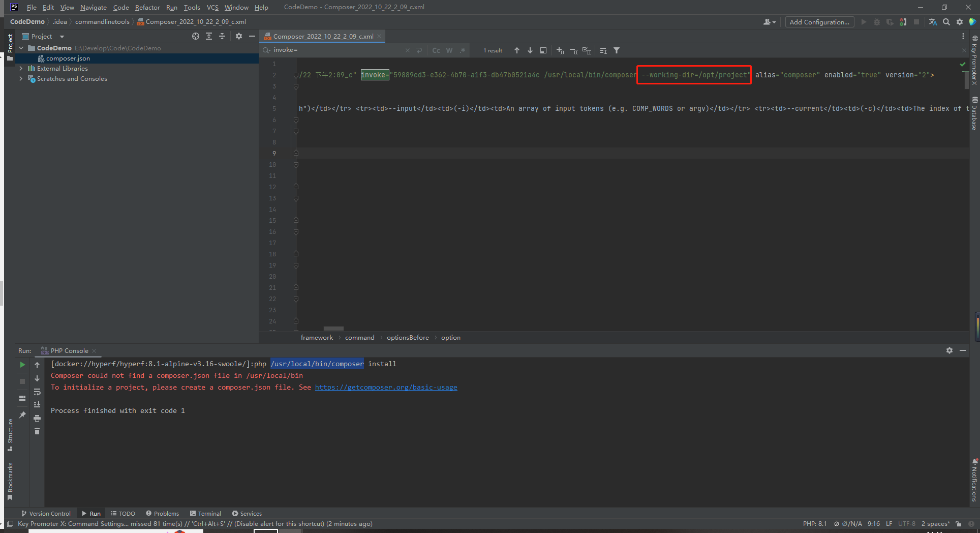The image size is (980, 533).
Task: Open the code with me user dropdown
Action: pyautogui.click(x=770, y=22)
